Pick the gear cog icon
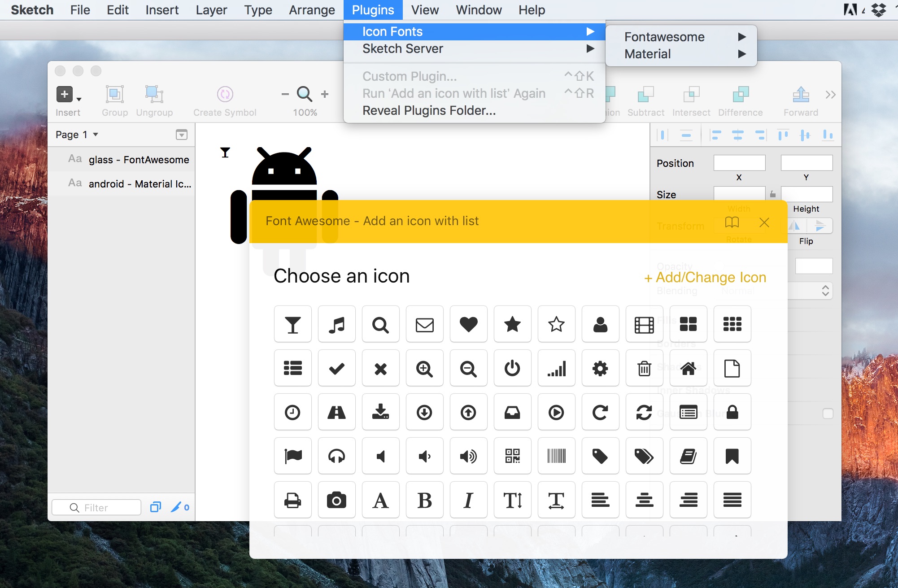 600,368
